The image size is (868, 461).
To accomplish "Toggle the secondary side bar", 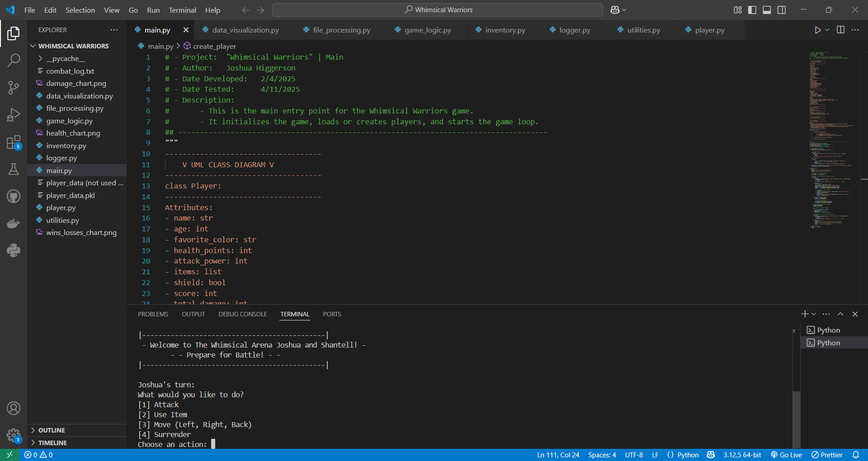I will [782, 10].
